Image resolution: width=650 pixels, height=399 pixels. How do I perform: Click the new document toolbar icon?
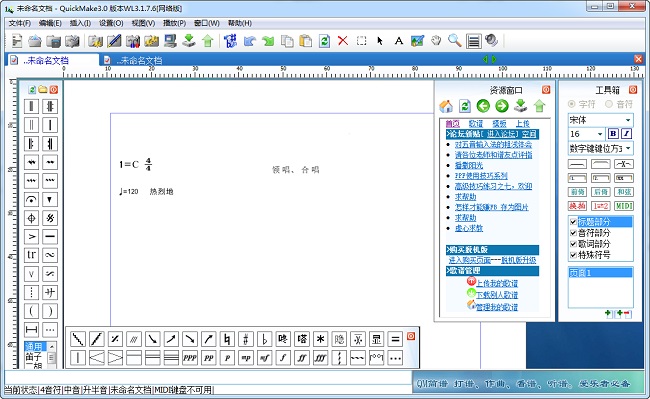17,41
